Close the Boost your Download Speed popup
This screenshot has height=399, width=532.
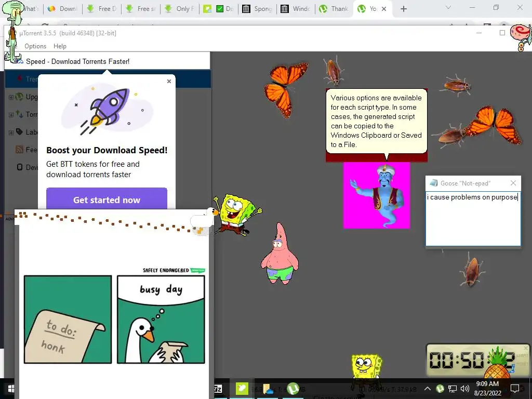(169, 82)
